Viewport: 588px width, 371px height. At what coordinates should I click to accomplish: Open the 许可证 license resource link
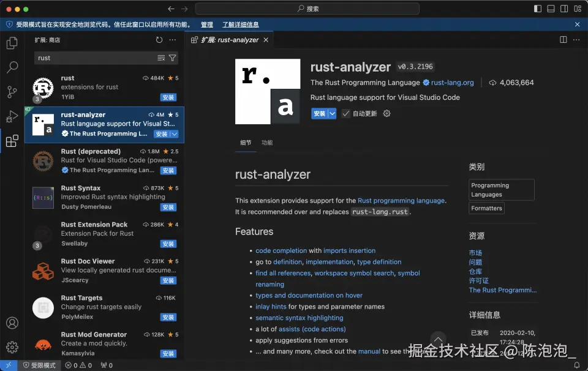click(x=478, y=280)
